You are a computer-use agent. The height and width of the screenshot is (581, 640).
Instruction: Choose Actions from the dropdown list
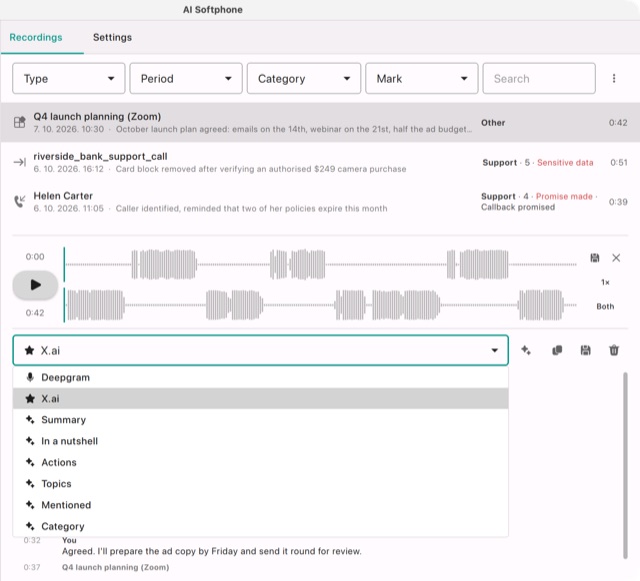pyautogui.click(x=260, y=462)
